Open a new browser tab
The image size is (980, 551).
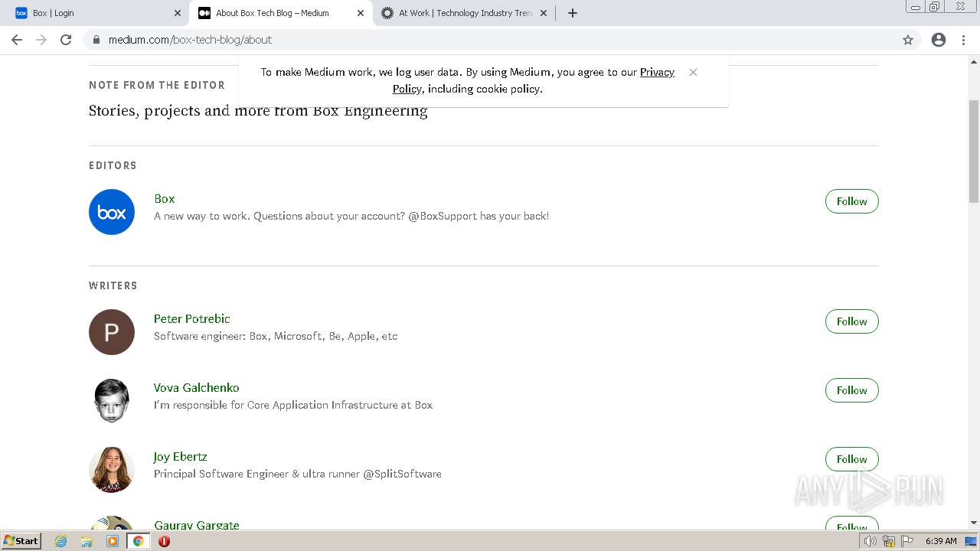coord(573,13)
